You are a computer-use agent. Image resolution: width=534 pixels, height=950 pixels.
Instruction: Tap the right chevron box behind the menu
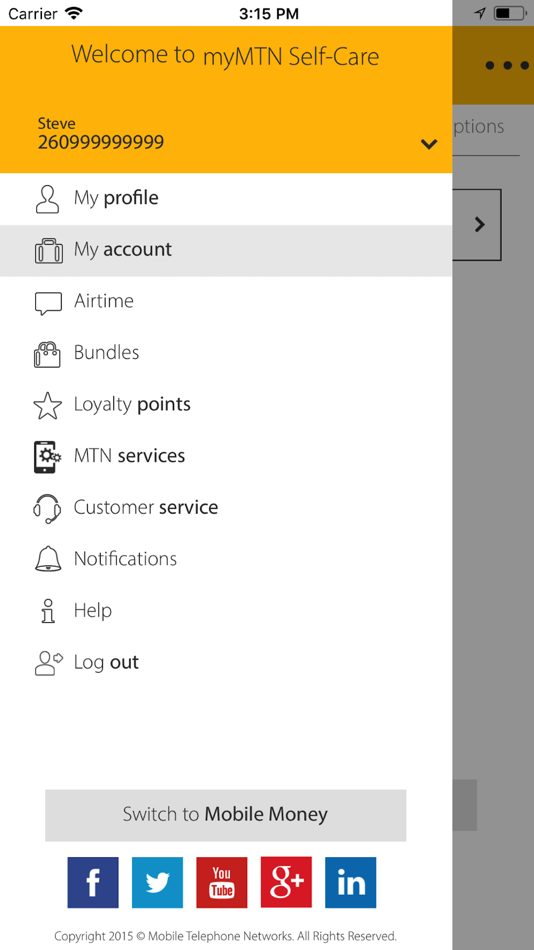point(477,225)
